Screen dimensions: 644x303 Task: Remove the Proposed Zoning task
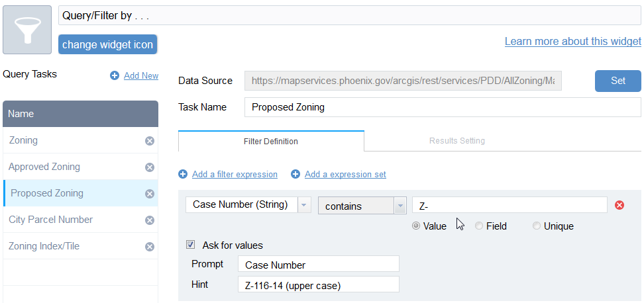pos(150,194)
